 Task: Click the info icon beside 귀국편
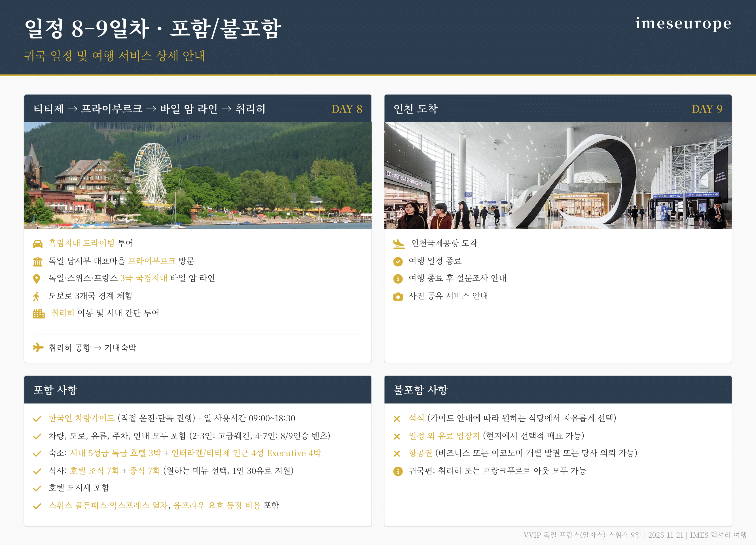tap(398, 471)
